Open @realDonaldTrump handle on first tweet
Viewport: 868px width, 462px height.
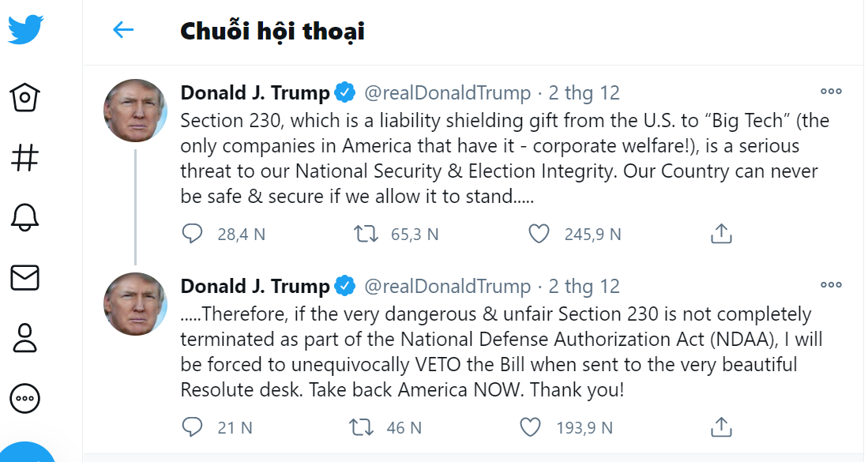point(447,93)
